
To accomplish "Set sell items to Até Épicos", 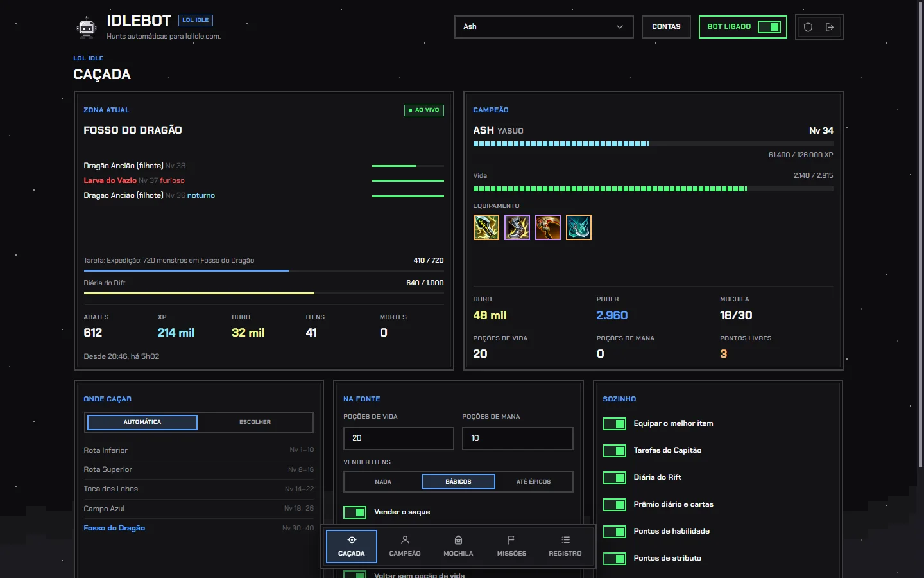I will click(x=534, y=482).
